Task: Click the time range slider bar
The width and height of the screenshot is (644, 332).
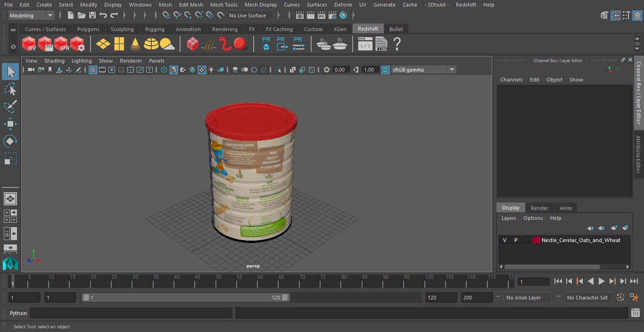Action: (185, 298)
